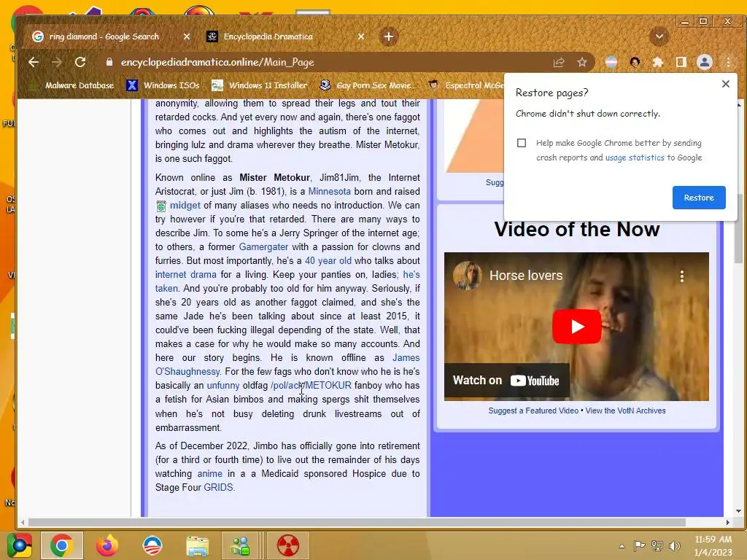Open the volume speaker tray icon

[675, 545]
